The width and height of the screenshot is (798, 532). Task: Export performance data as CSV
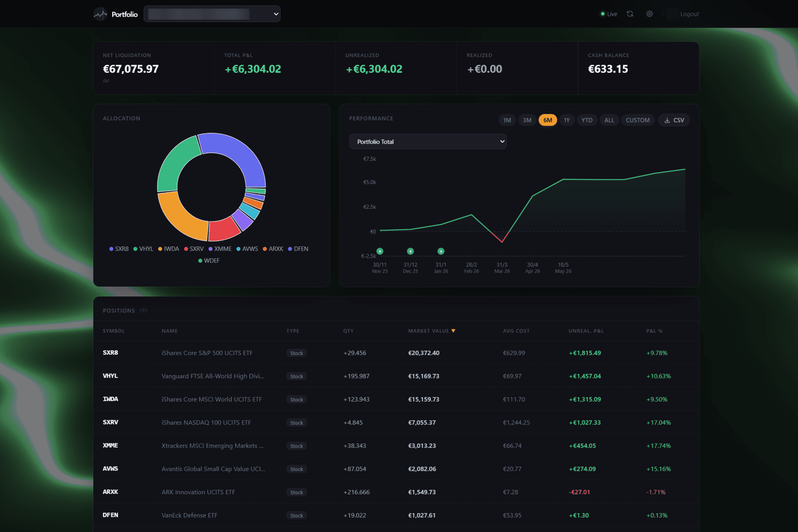point(674,120)
